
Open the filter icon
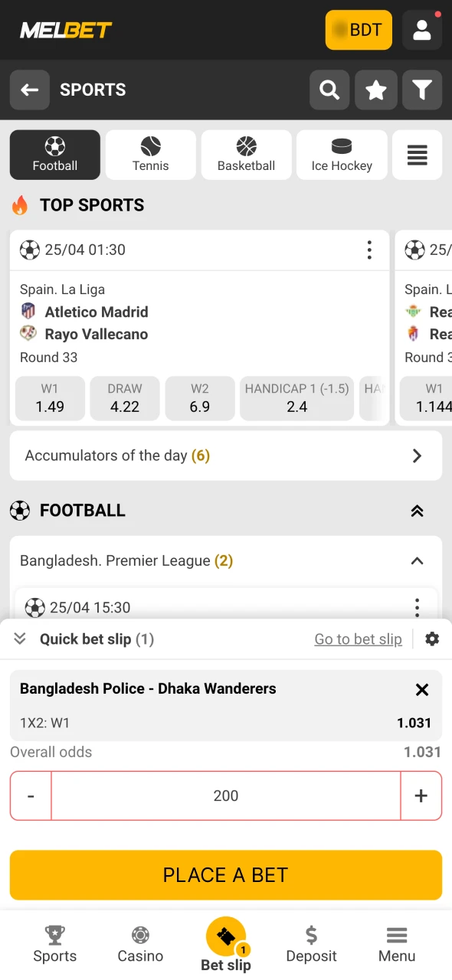[x=422, y=90]
